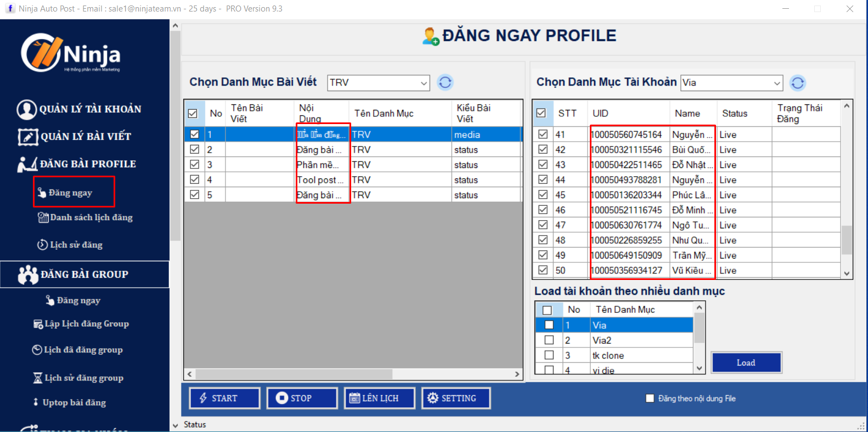
Task: Click sidebar scroll-down arrow
Action: click(x=176, y=425)
